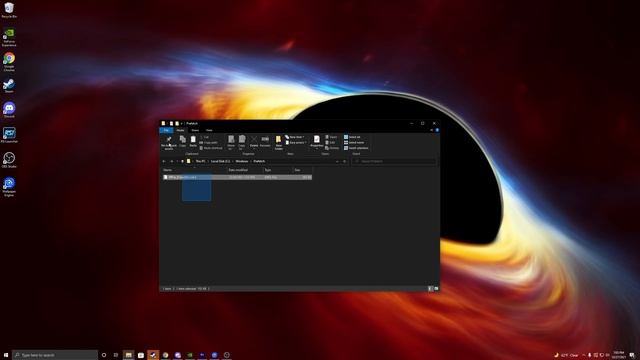The image size is (640, 360).
Task: Select the Wallpaper Engine desktop icon
Action: [9, 187]
